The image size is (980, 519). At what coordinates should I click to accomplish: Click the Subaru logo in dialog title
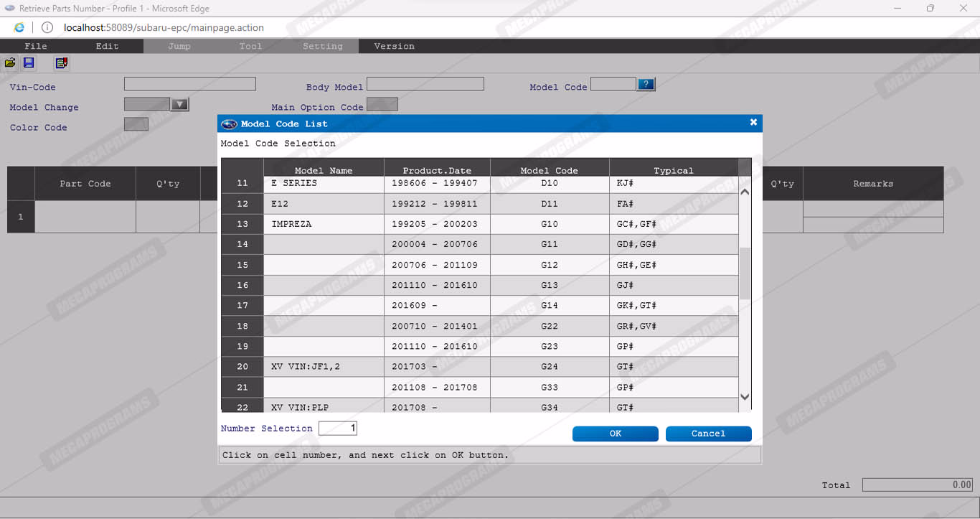pyautogui.click(x=230, y=123)
